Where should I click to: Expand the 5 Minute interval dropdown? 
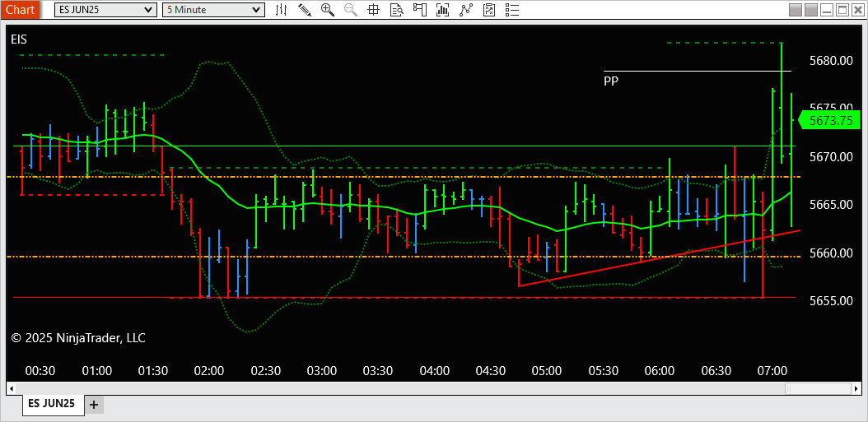pyautogui.click(x=213, y=9)
